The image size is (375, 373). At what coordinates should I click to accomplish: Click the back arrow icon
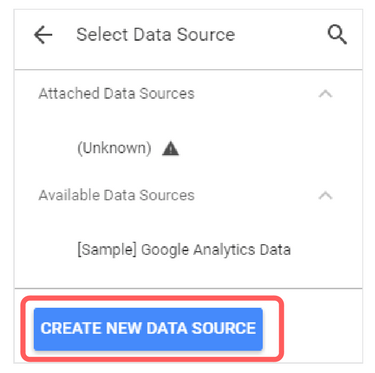[x=43, y=35]
